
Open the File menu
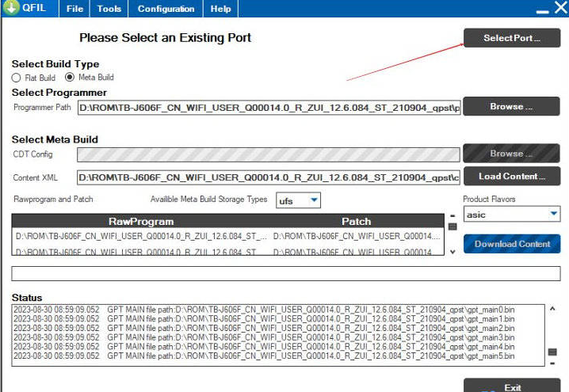tap(74, 9)
